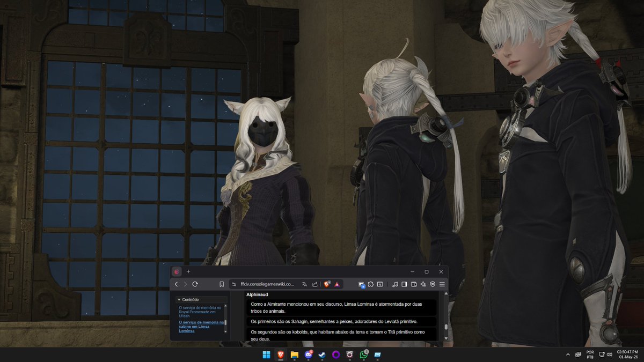The image size is (644, 362).
Task: Open site settings icon in address bar
Action: (x=234, y=284)
